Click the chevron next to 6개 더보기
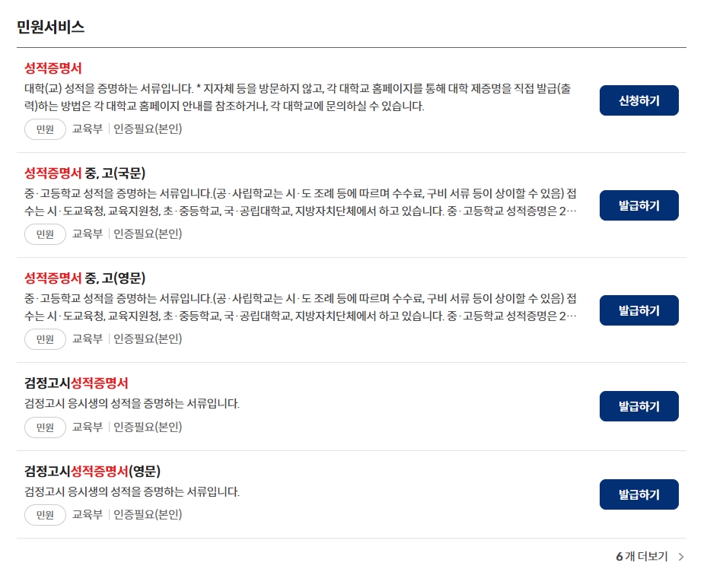This screenshot has width=707, height=588. pos(681,557)
